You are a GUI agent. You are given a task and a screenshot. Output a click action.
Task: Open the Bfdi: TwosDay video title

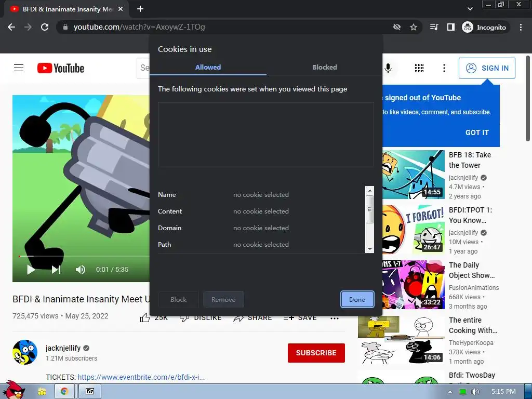(x=472, y=375)
